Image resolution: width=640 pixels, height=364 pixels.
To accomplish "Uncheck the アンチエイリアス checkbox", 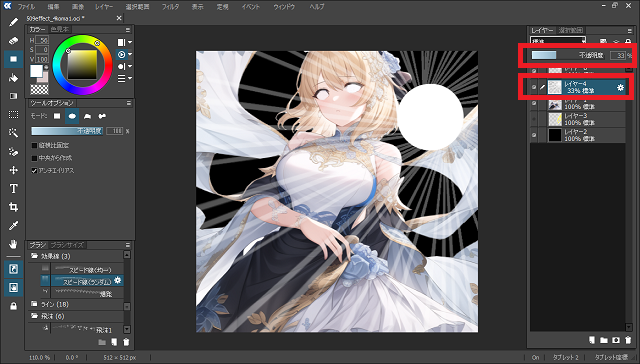I will tap(34, 171).
